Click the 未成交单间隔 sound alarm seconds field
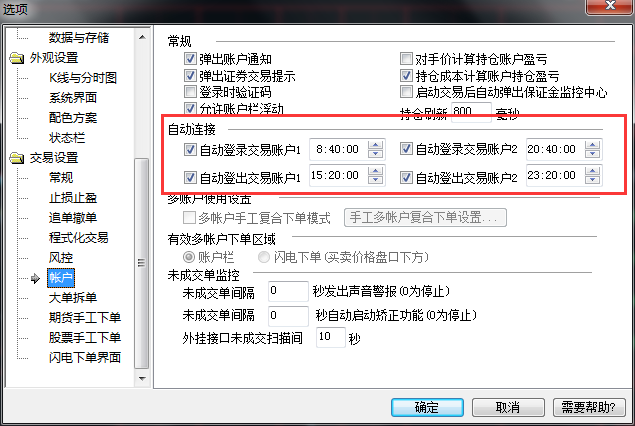 (288, 291)
